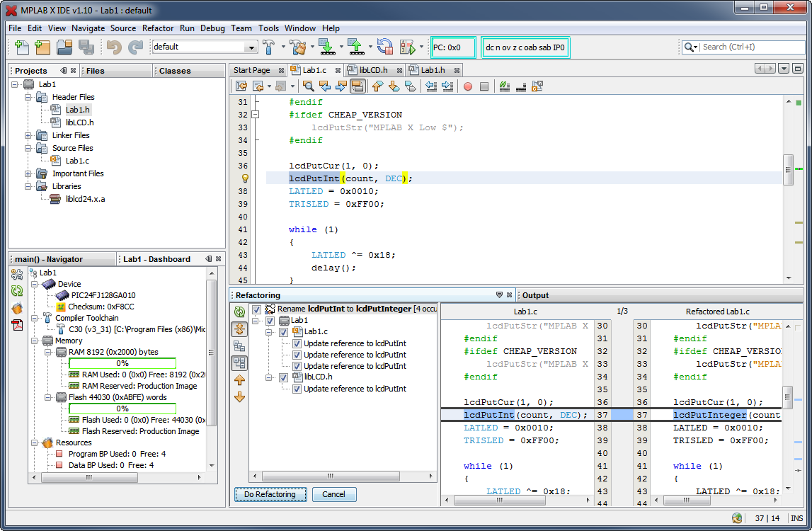812x531 pixels.
Task: Switch to the libLCD.h editor tab
Action: pos(373,70)
